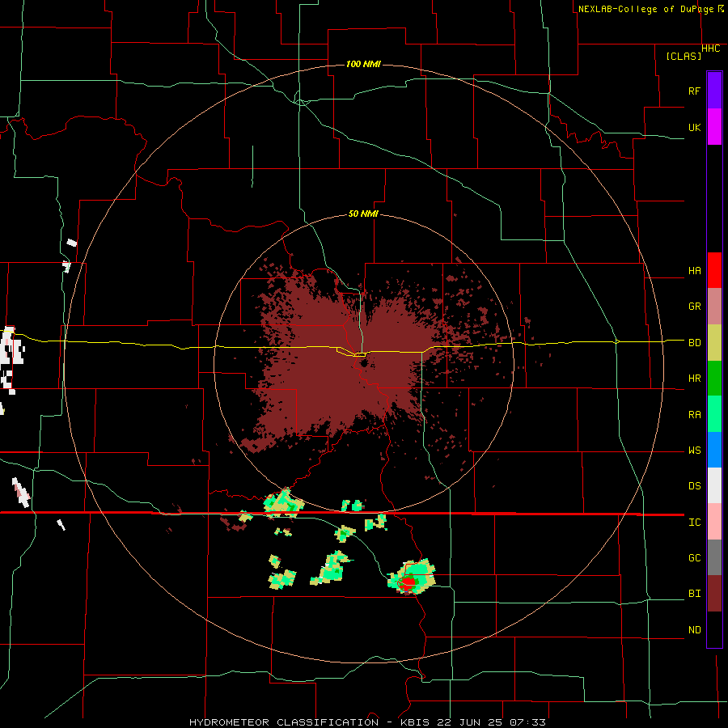Click the 07:33 timestamp in the caption

(x=527, y=722)
